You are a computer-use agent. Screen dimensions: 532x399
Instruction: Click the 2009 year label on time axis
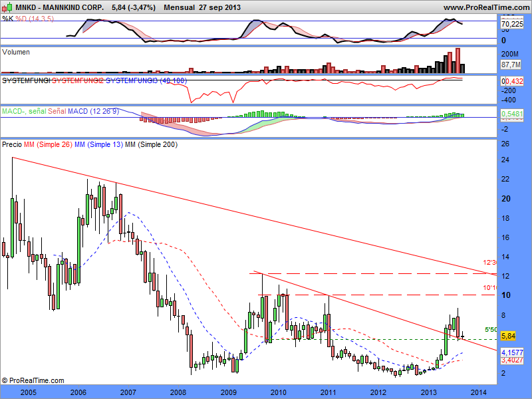click(229, 392)
